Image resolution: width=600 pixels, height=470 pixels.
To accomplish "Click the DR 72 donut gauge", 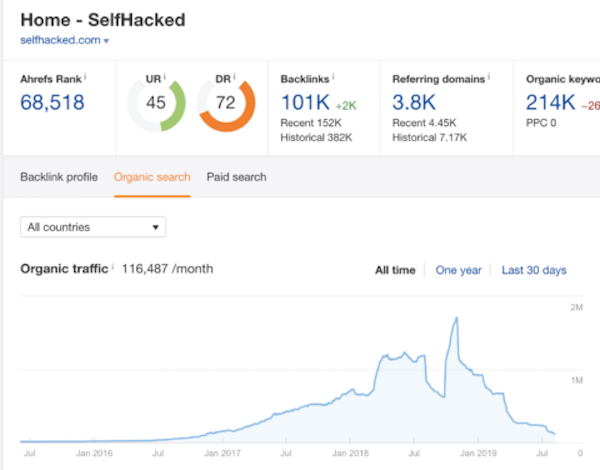I will pyautogui.click(x=226, y=103).
